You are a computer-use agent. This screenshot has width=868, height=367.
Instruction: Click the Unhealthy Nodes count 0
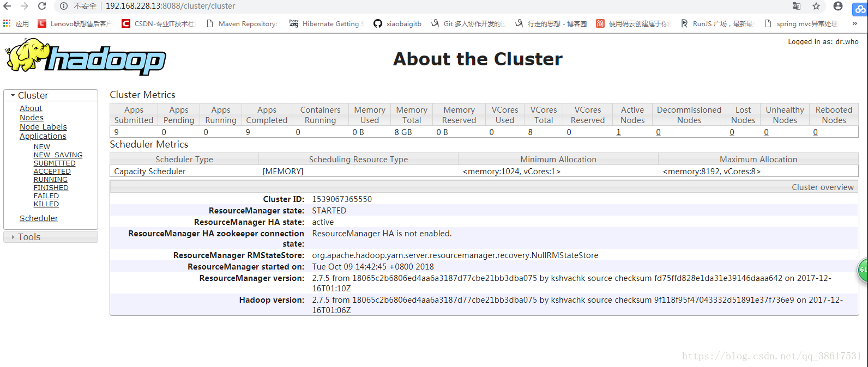coord(766,132)
